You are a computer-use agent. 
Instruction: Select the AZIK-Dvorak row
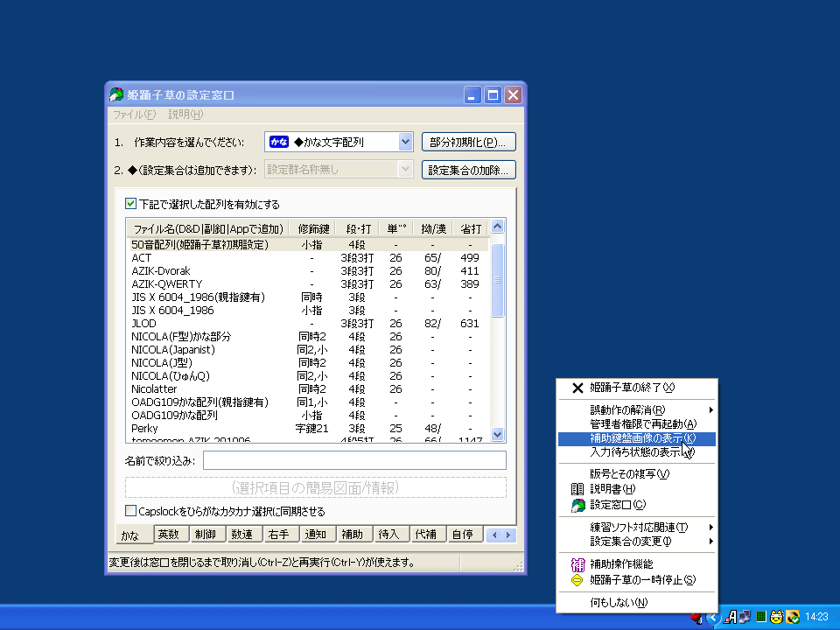pos(308,271)
